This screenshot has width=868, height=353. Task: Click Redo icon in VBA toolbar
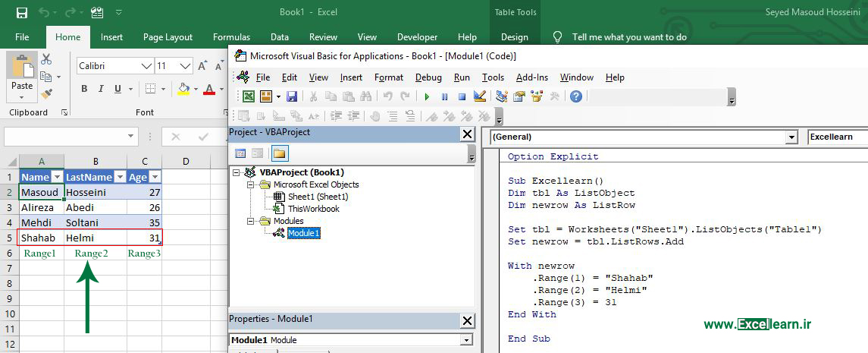point(406,96)
